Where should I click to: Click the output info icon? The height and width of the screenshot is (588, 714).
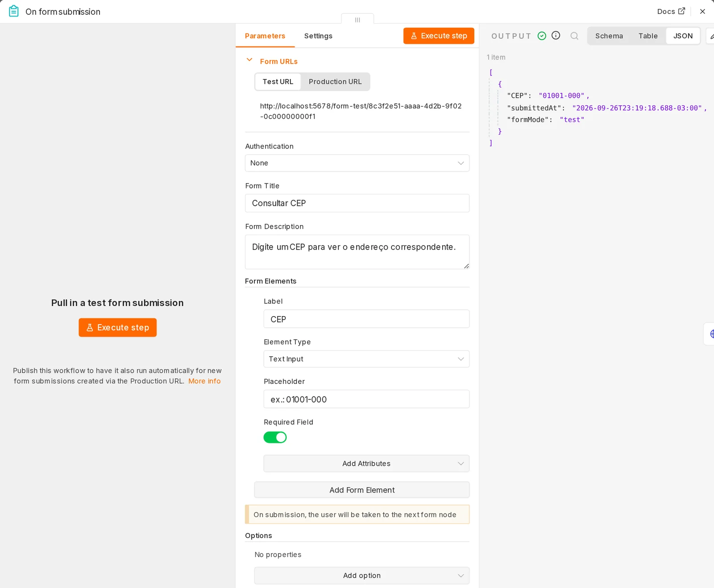(556, 35)
